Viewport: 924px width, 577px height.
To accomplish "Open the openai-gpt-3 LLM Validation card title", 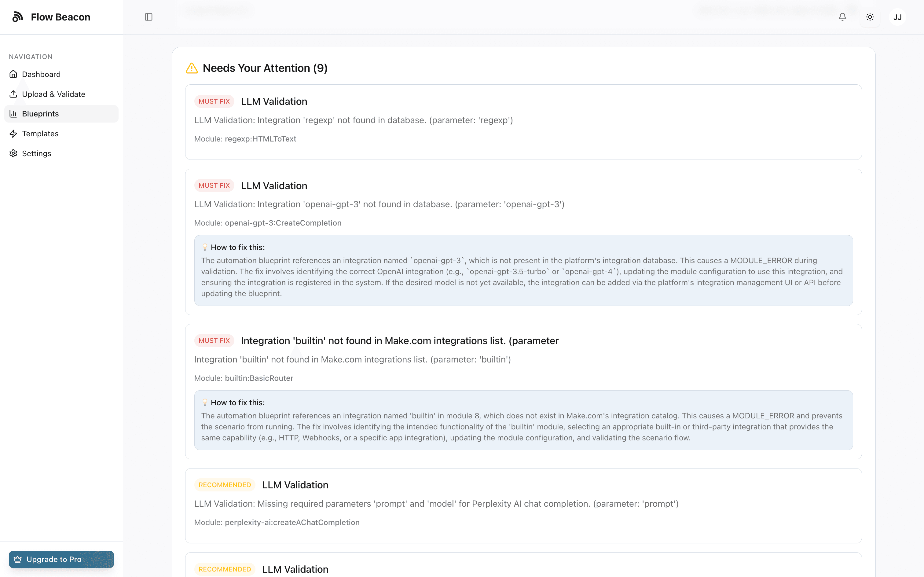I will click(x=274, y=186).
